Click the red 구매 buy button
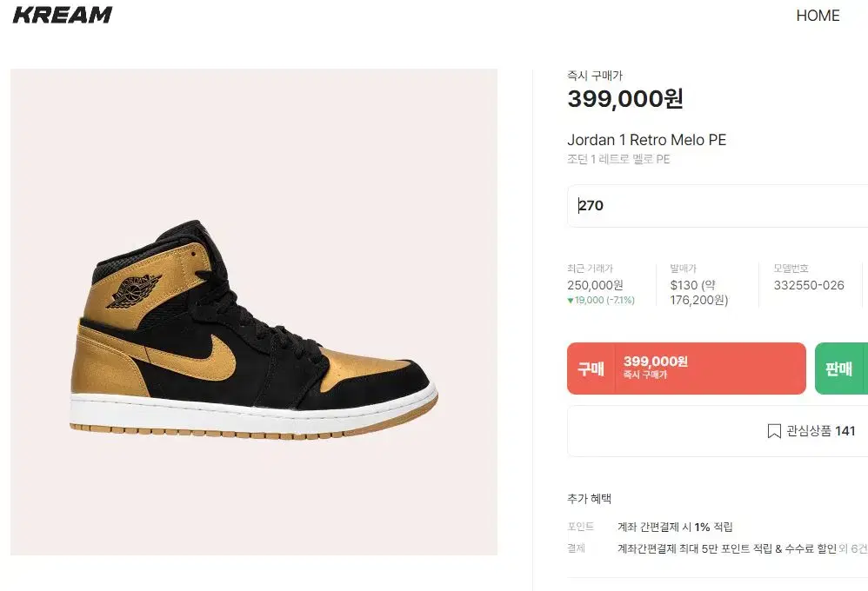The height and width of the screenshot is (591, 868). pos(686,369)
